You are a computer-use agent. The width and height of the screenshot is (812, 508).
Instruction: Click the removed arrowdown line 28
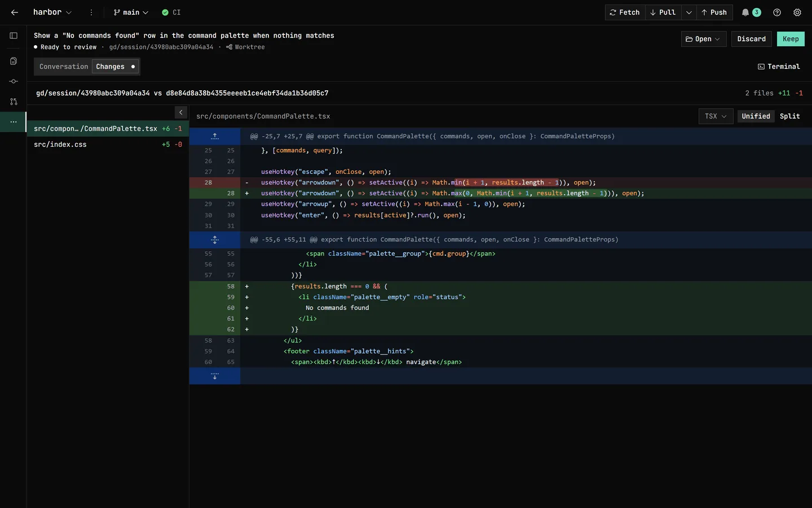point(500,182)
